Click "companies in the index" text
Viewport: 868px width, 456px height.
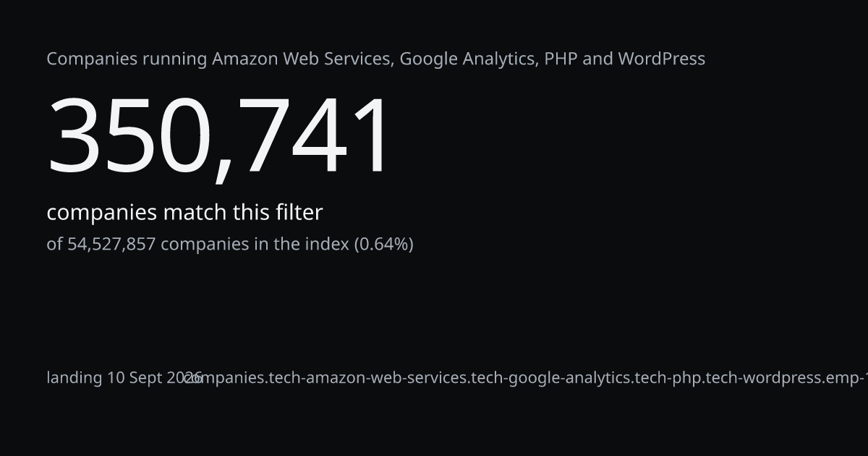pyautogui.click(x=255, y=245)
